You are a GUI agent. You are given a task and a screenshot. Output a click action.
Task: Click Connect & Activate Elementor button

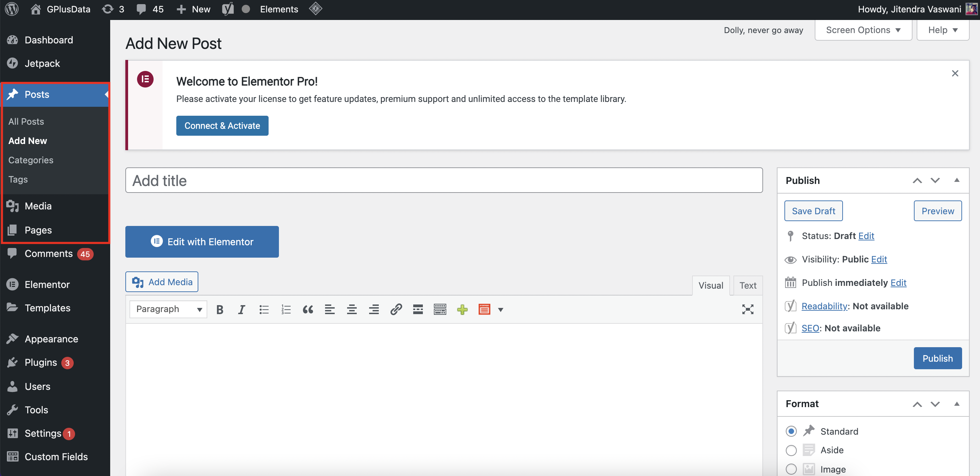(x=222, y=126)
